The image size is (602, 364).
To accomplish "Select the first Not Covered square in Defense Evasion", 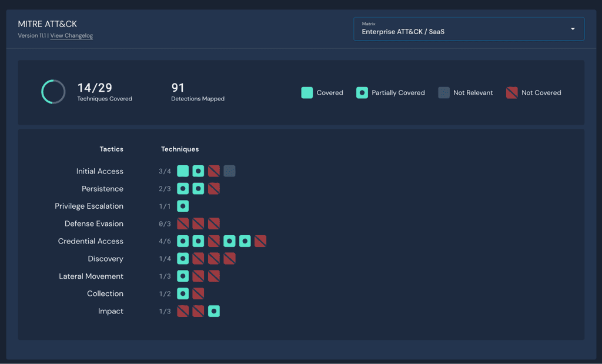I will click(x=182, y=223).
